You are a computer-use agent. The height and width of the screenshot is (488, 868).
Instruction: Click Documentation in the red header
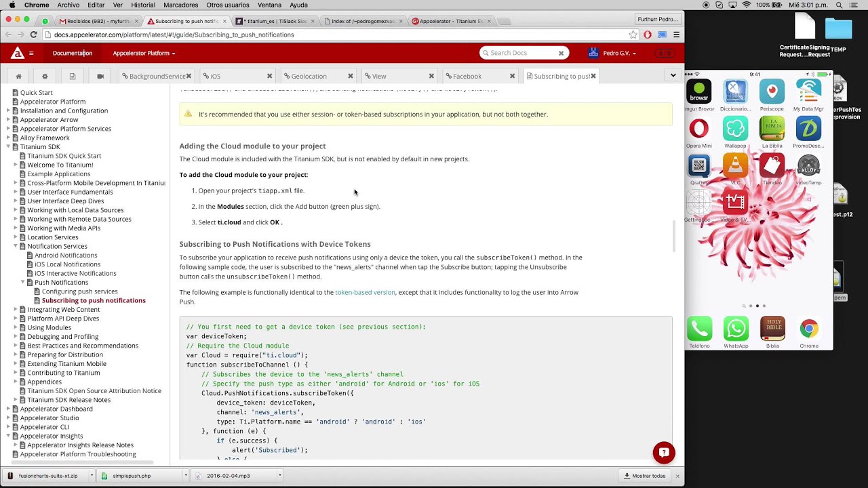(73, 53)
